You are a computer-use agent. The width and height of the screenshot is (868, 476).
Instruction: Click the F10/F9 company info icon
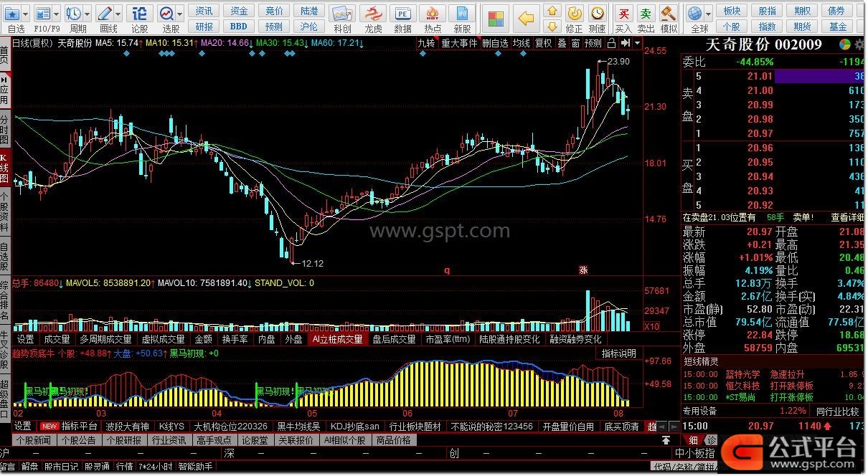click(x=43, y=14)
